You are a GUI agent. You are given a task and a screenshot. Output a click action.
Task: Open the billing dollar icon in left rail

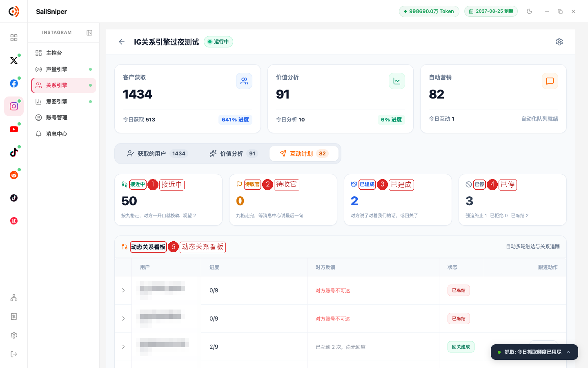(x=14, y=316)
